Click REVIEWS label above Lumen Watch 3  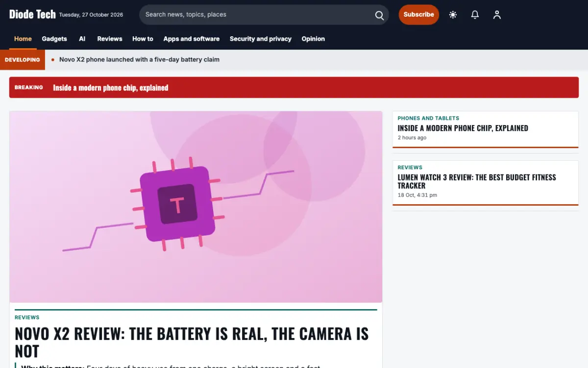pyautogui.click(x=410, y=167)
